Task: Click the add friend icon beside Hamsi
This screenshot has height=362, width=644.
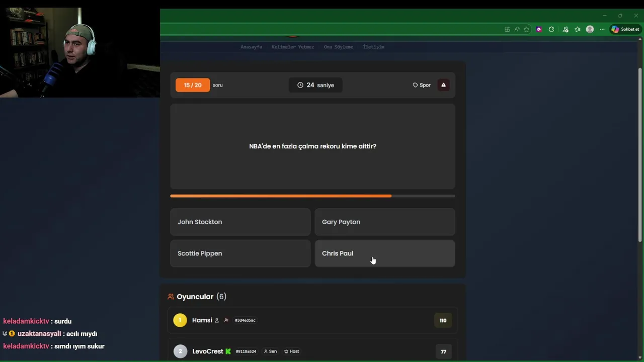Action: (226, 320)
